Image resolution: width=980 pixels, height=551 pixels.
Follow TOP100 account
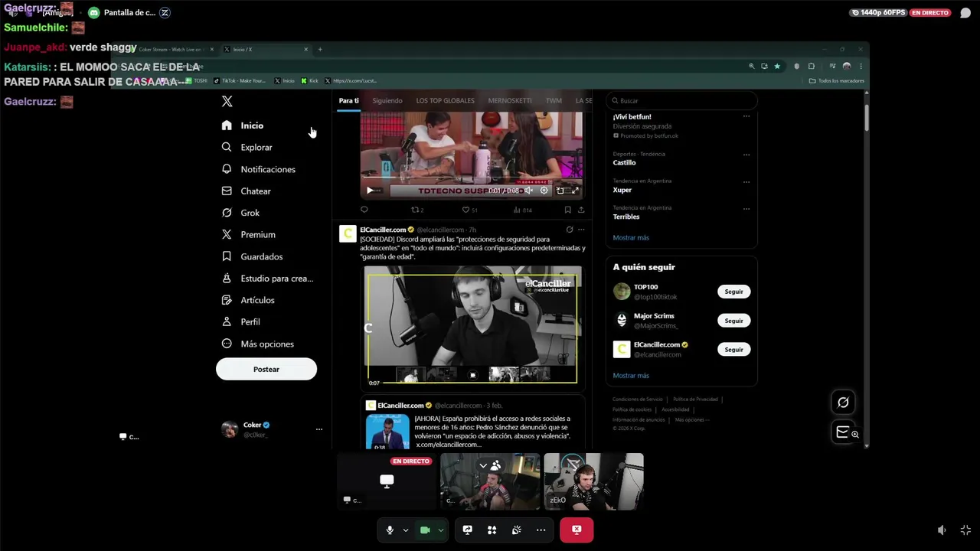point(733,292)
